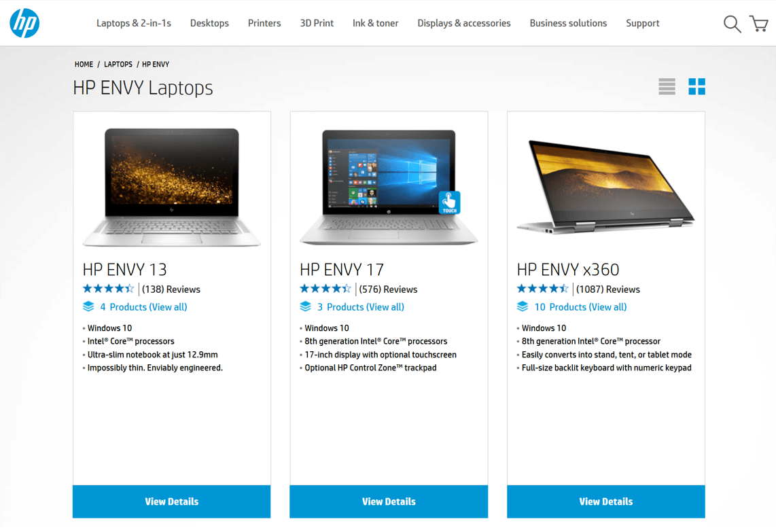
Task: Click stacked layers icon under ENVY 13
Action: 88,307
